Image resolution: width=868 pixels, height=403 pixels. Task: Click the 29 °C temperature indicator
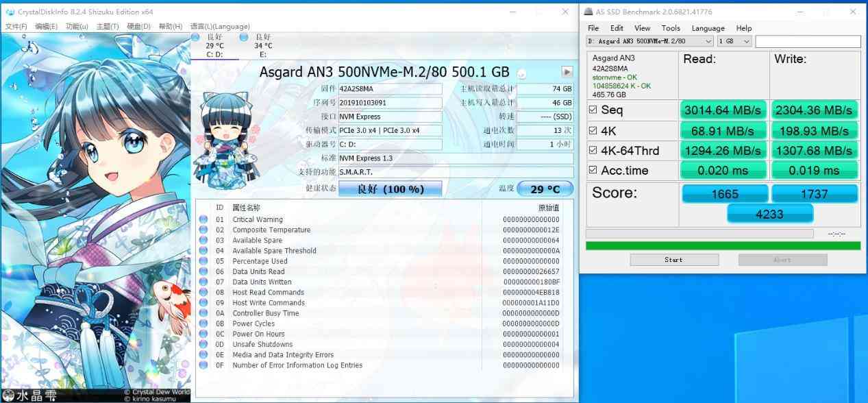[545, 188]
